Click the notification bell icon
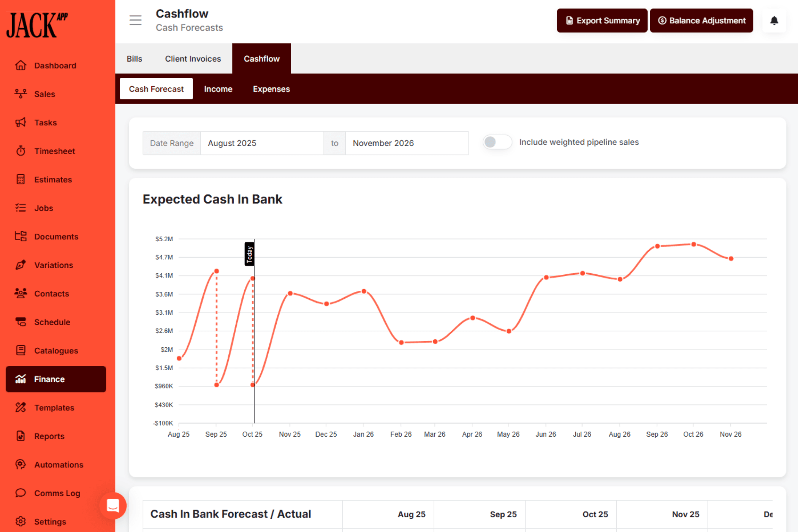This screenshot has height=532, width=798. pos(774,21)
